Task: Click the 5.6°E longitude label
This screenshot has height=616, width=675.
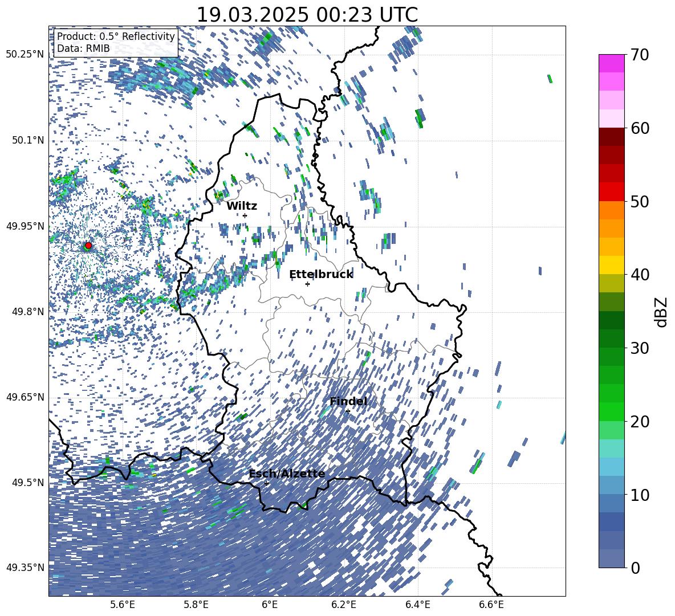Action: pos(122,605)
